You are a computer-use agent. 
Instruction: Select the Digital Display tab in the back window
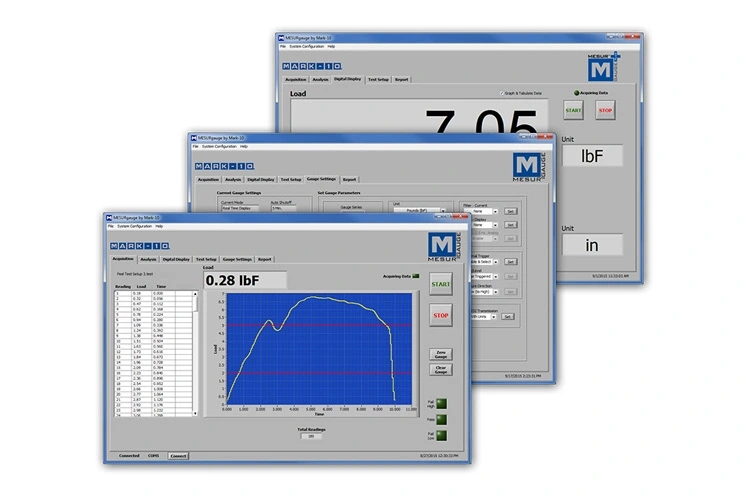tap(348, 79)
